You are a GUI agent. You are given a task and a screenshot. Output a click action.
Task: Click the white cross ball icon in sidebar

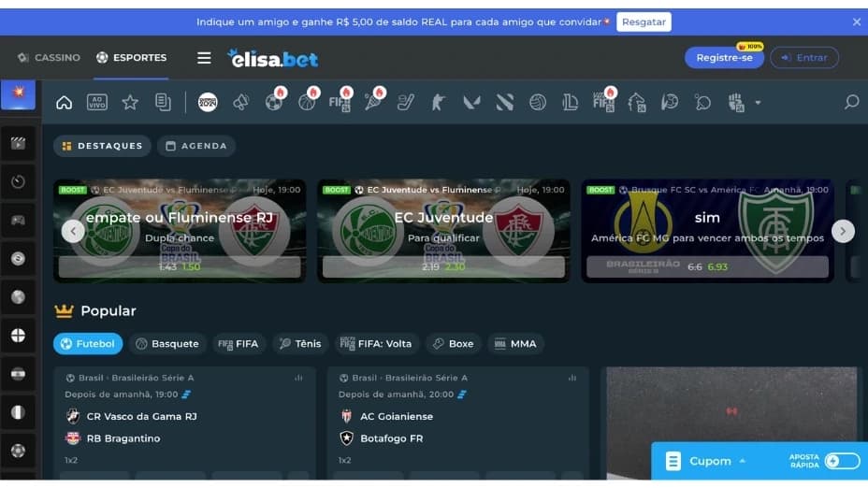[x=19, y=336]
